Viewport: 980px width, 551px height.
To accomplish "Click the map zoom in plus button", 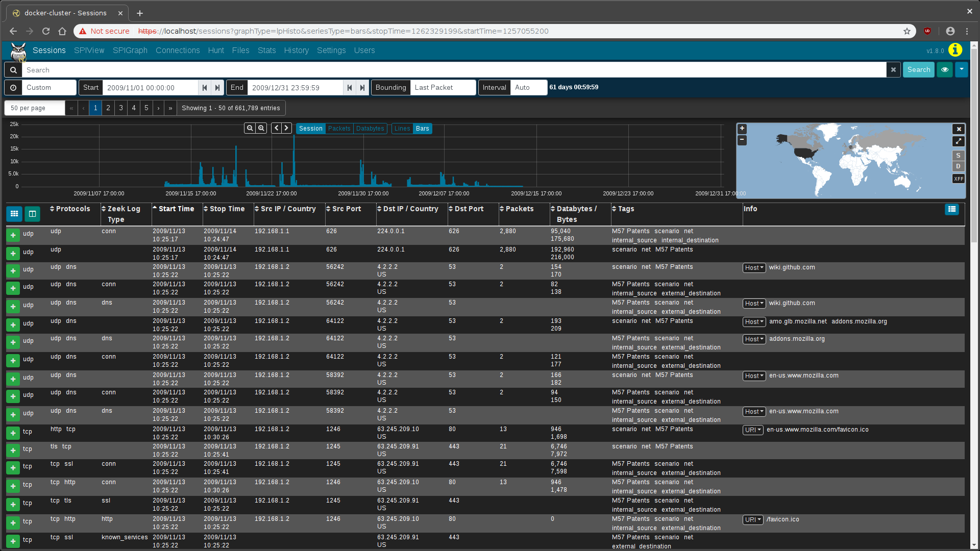I will pos(742,129).
